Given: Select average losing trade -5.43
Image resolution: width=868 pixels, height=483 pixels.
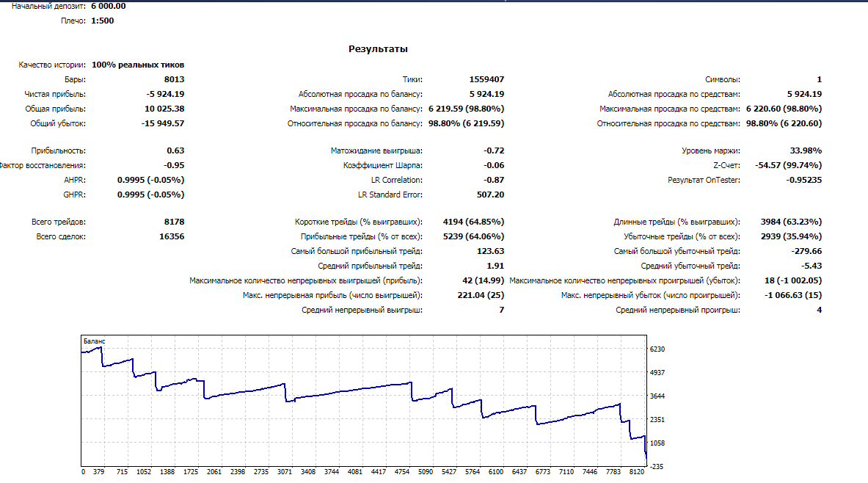Looking at the screenshot, I should point(812,266).
